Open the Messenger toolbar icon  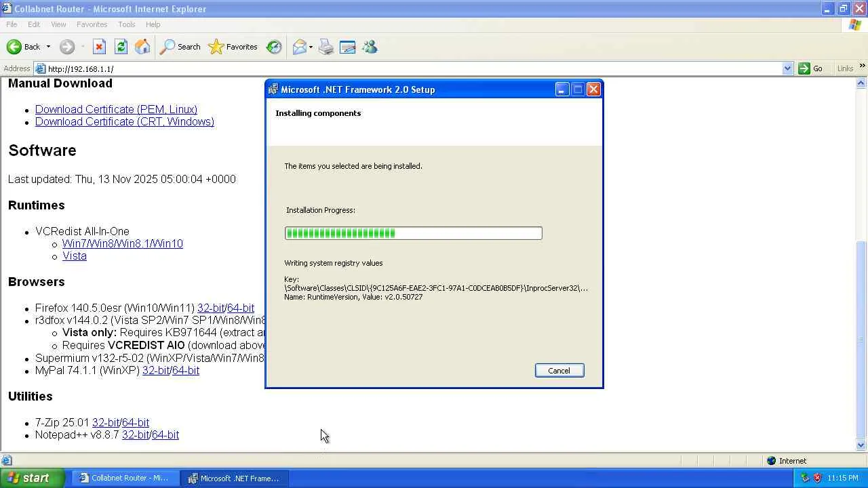pos(370,47)
